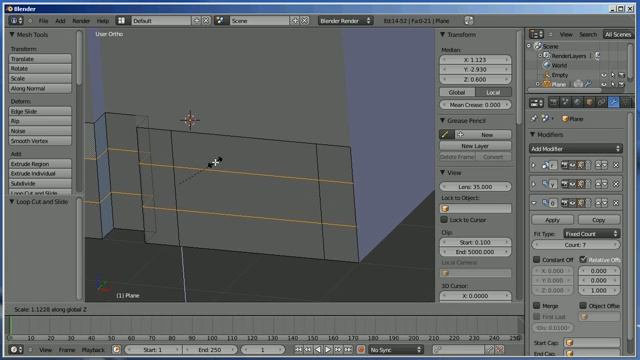This screenshot has height=360, width=640.
Task: Open the All Scenes outliner display dropdown
Action: pyautogui.click(x=618, y=34)
